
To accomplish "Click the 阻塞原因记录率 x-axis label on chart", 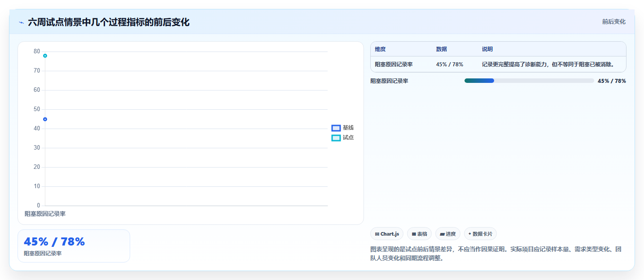I will pos(45,214).
